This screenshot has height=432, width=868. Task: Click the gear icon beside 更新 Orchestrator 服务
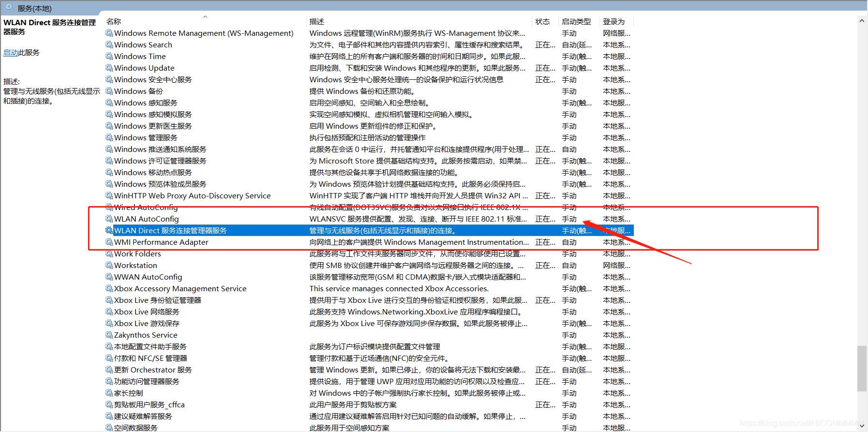(109, 370)
